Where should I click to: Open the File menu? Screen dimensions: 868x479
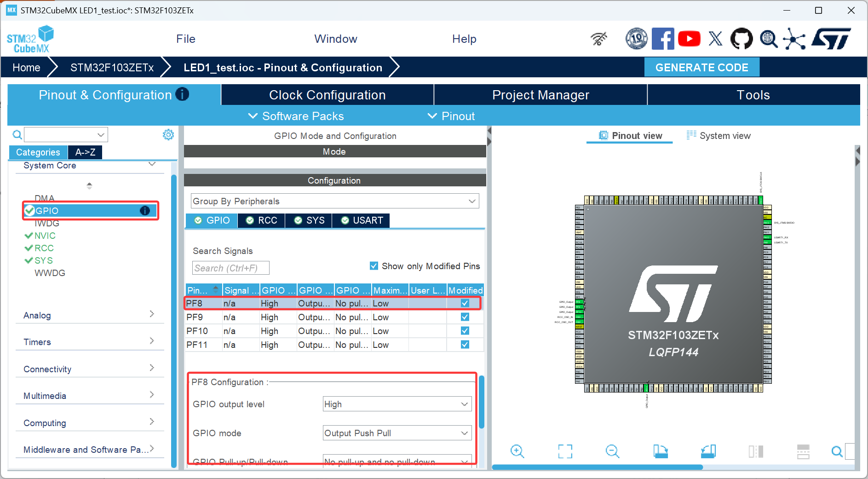coord(186,39)
